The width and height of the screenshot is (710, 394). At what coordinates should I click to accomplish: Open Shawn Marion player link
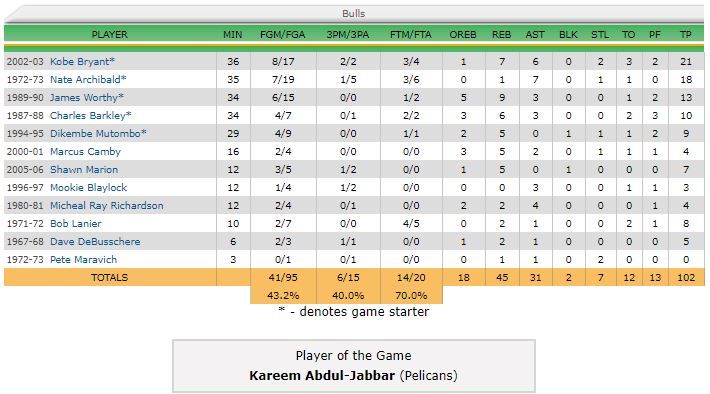point(84,170)
